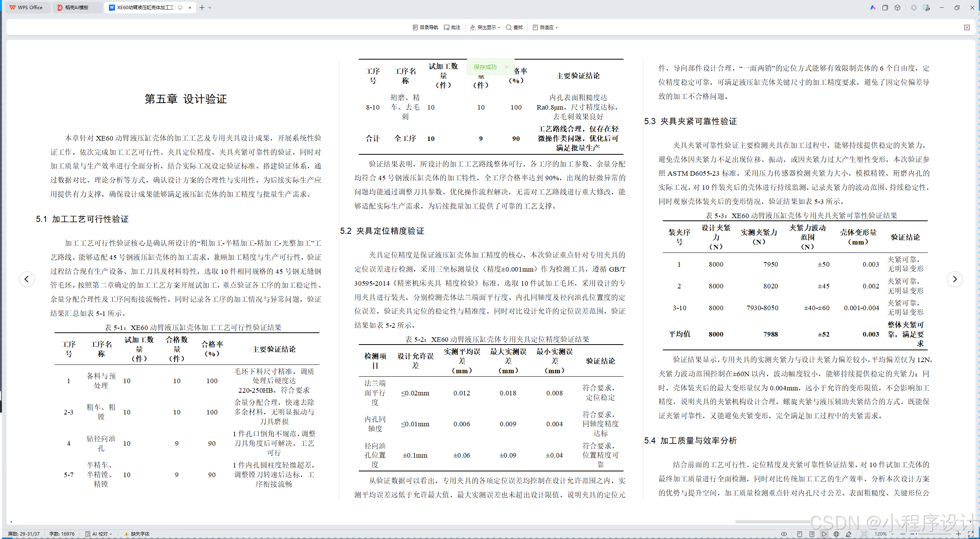This screenshot has width=980, height=539.
Task: Open the multi-window stack icon
Action: click(885, 7)
